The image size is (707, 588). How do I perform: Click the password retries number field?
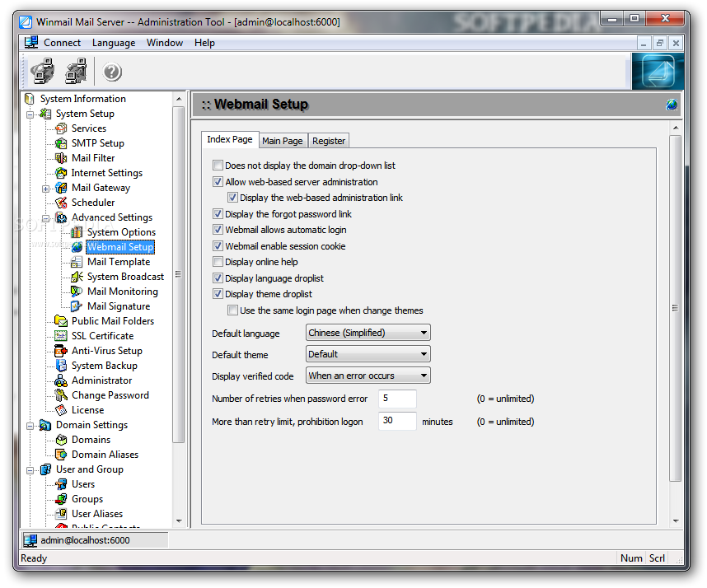tap(397, 399)
